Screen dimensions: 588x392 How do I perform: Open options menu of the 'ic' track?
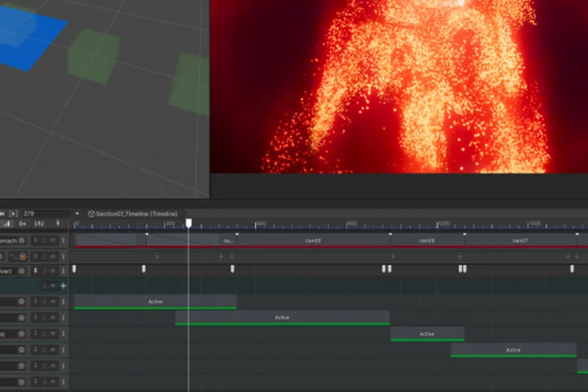[63, 333]
